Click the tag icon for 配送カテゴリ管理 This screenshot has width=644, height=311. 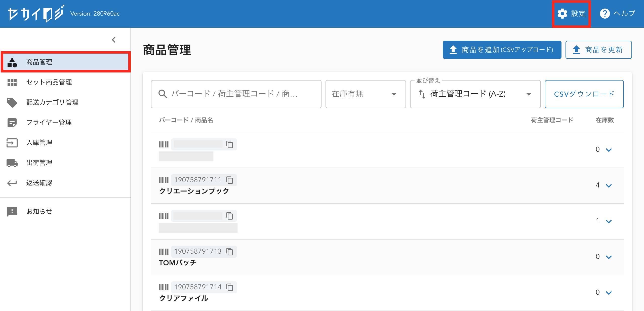(12, 102)
